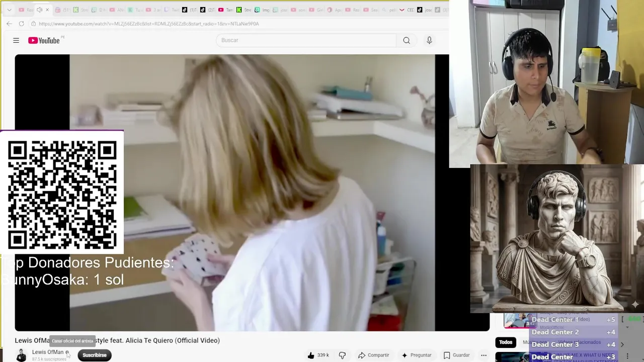The height and width of the screenshot is (362, 644).
Task: Save video with the Guardar button
Action: 456,355
